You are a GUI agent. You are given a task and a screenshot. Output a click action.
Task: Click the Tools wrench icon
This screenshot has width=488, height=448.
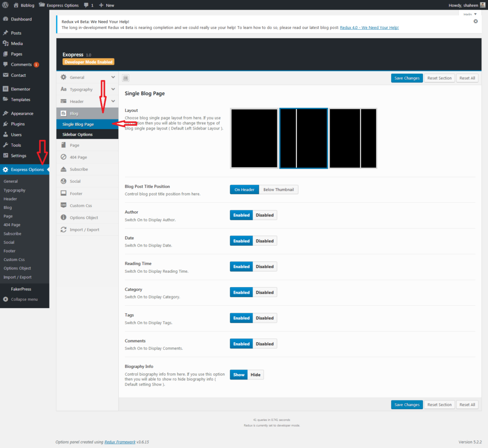(x=6, y=145)
